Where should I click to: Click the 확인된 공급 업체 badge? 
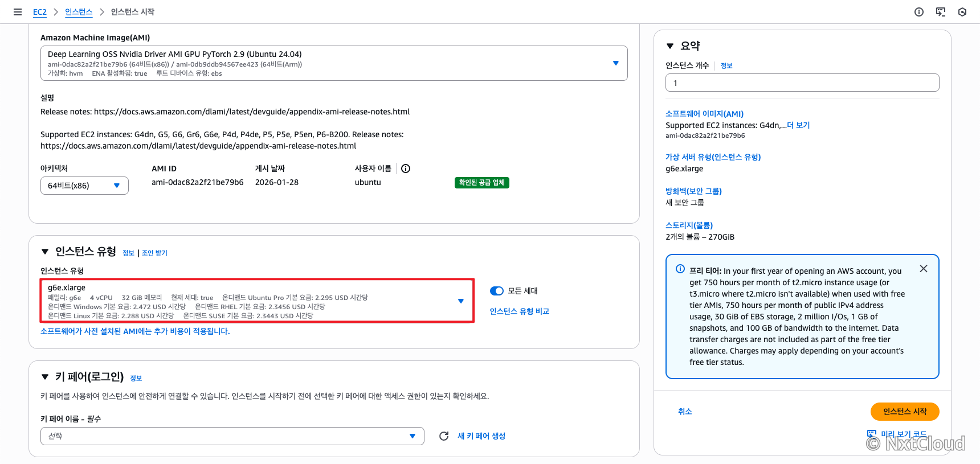481,183
